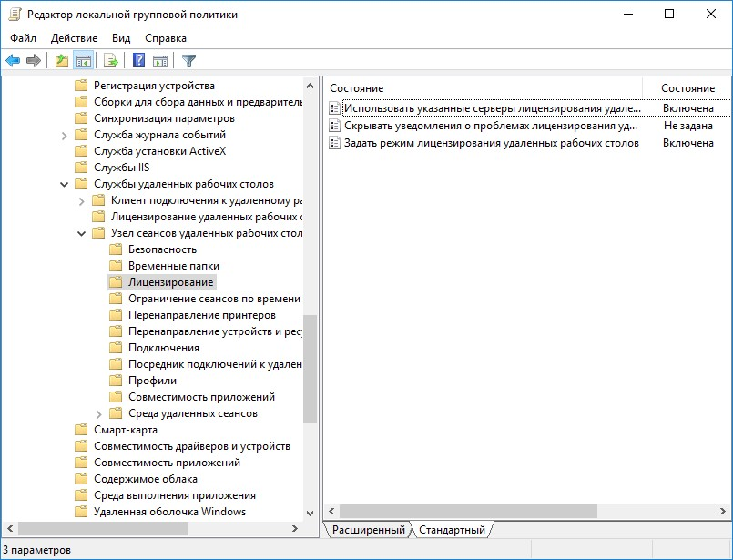Image resolution: width=733 pixels, height=560 pixels.
Task: Click folder icon beside Смарт-карта
Action: [81, 430]
